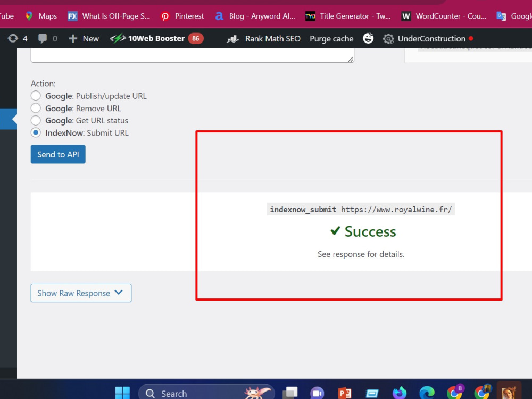Screen dimensions: 532x399
Task: Click the Pinterest logo icon
Action: [x=165, y=16]
